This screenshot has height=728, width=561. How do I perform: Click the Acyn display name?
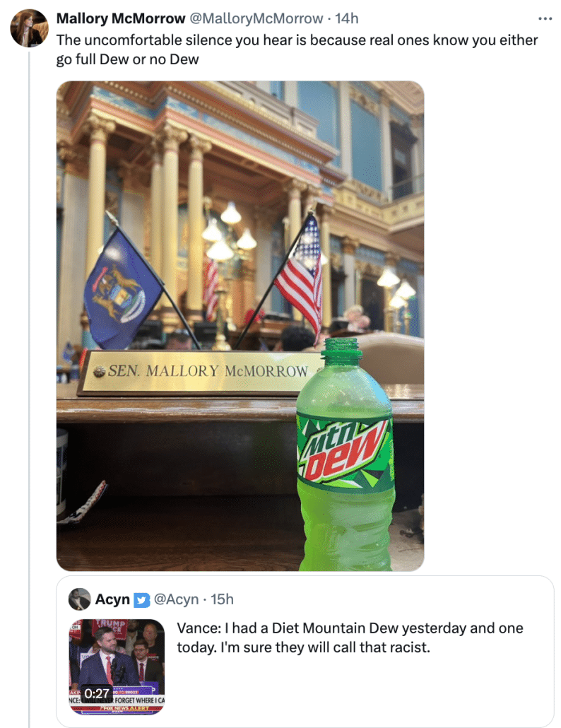click(x=112, y=599)
